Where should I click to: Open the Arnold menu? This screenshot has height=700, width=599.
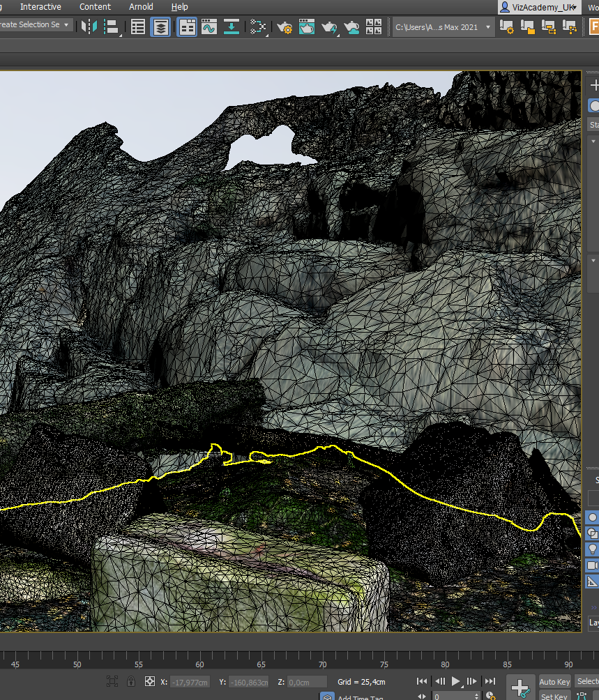(141, 7)
